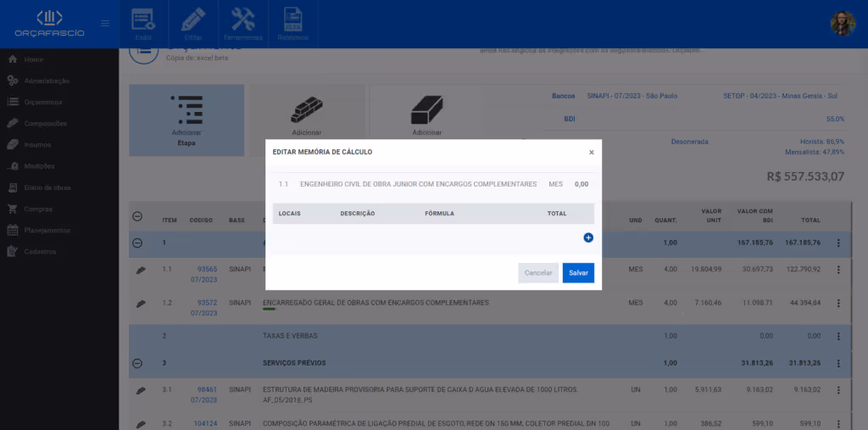The width and height of the screenshot is (868, 430).
Task: Open options menu for item 1 row
Action: tap(838, 243)
